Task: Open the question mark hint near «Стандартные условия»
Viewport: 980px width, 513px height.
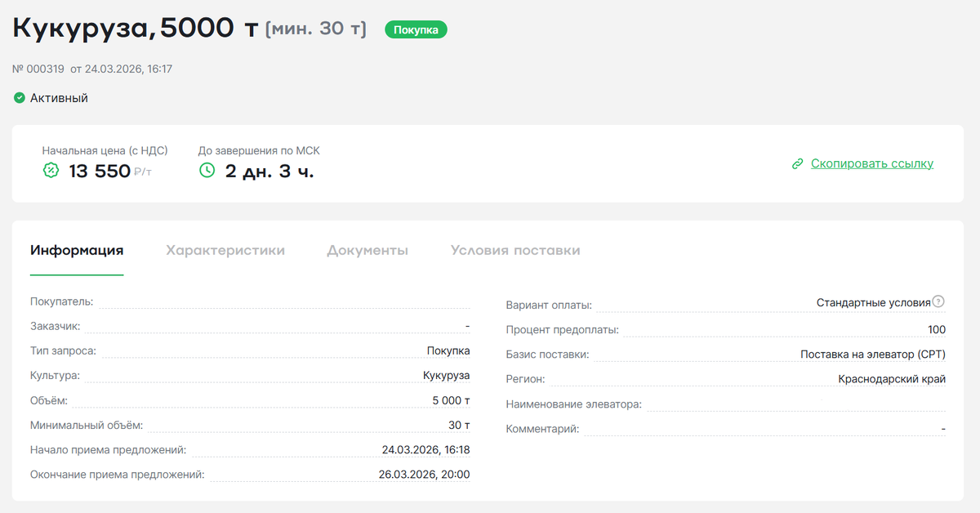Action: 939,301
